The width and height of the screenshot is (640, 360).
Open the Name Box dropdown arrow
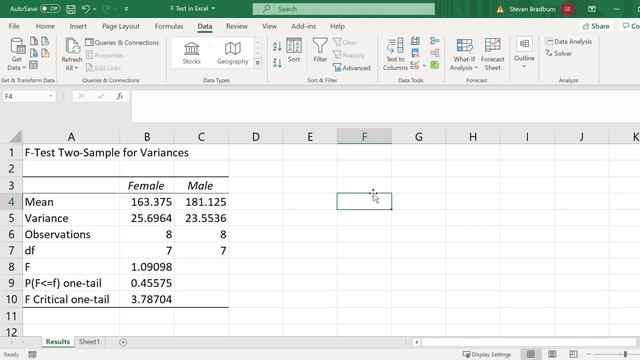pyautogui.click(x=51, y=96)
